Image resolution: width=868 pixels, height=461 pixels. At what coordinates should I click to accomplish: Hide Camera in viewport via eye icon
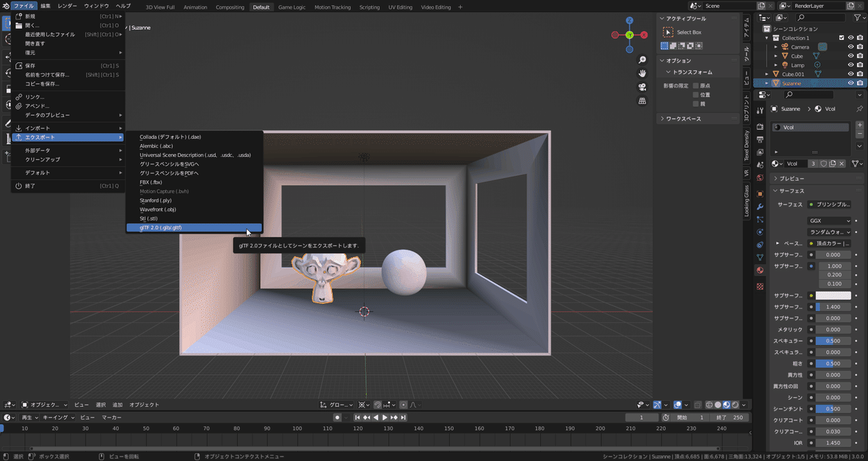point(851,47)
